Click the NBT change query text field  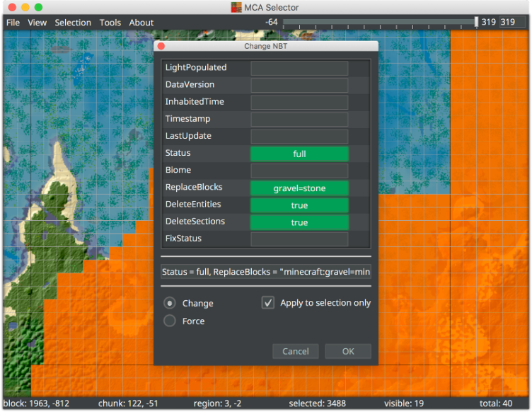(266, 272)
